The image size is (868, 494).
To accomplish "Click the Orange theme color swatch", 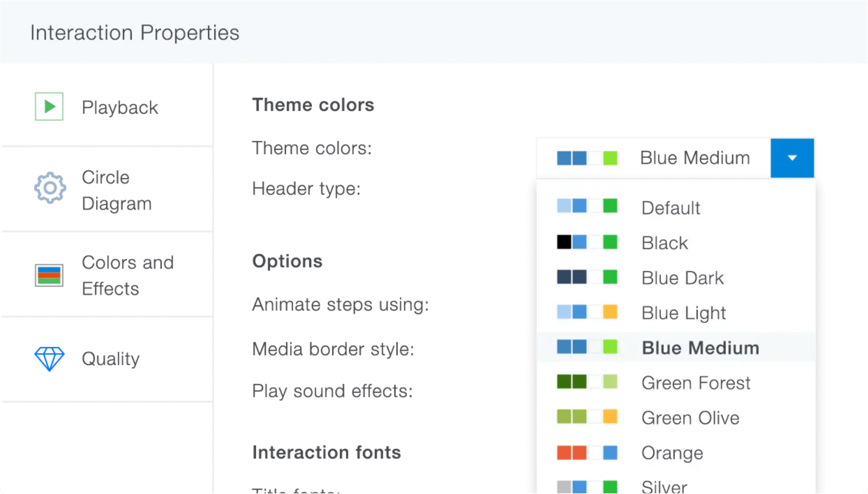I will 587,453.
